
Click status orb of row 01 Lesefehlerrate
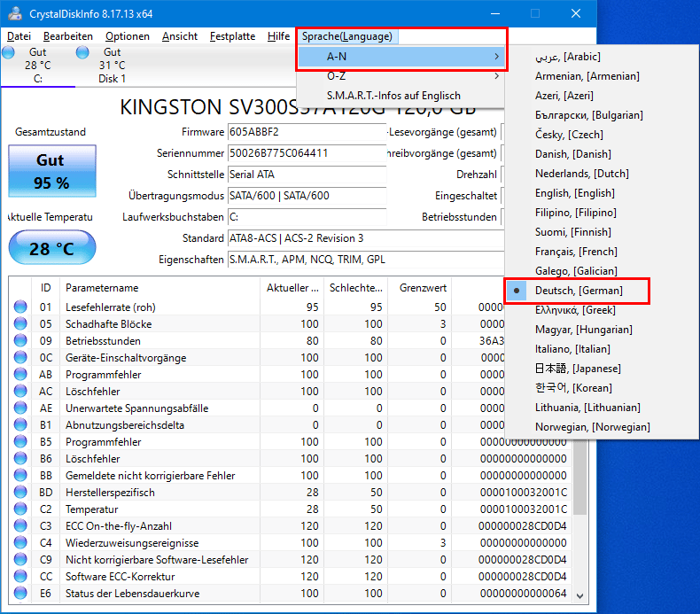pyautogui.click(x=20, y=307)
